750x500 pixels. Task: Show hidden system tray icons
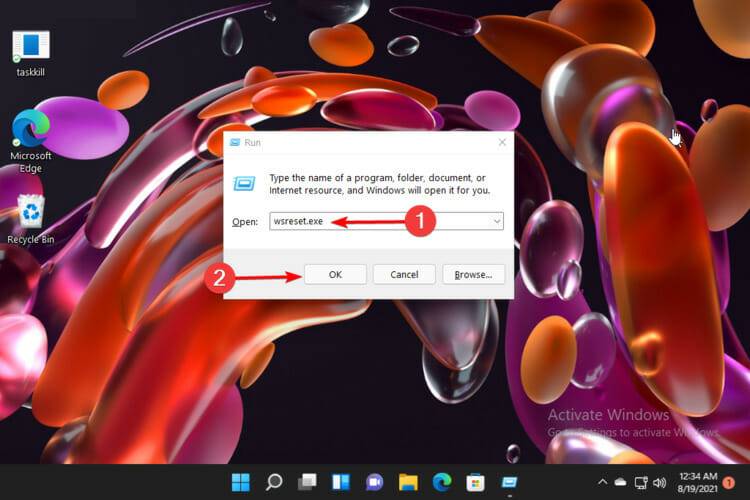[x=603, y=482]
